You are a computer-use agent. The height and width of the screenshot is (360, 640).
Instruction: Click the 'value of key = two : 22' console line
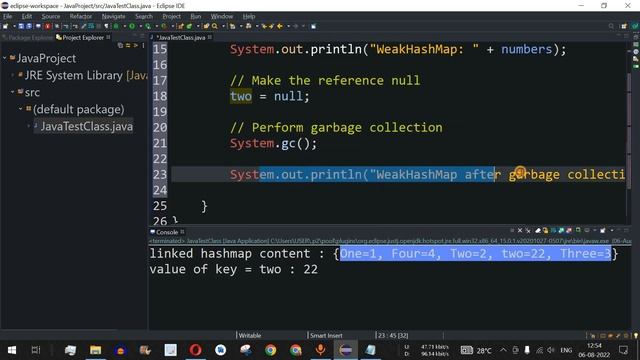pos(233,269)
